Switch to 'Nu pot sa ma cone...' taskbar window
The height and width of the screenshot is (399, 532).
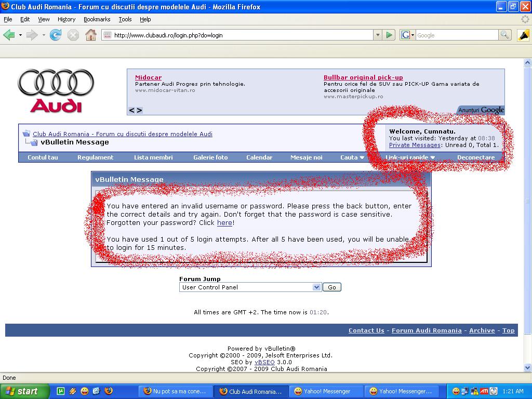176,391
